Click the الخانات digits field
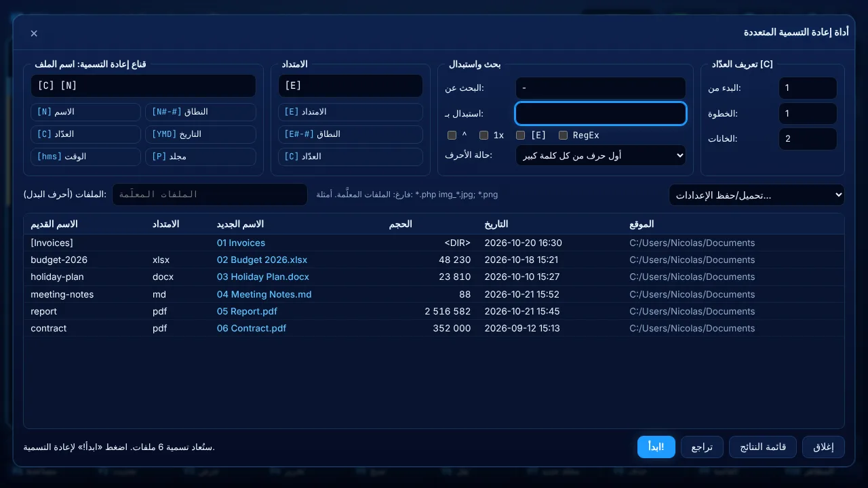This screenshot has width=868, height=488. [x=808, y=139]
